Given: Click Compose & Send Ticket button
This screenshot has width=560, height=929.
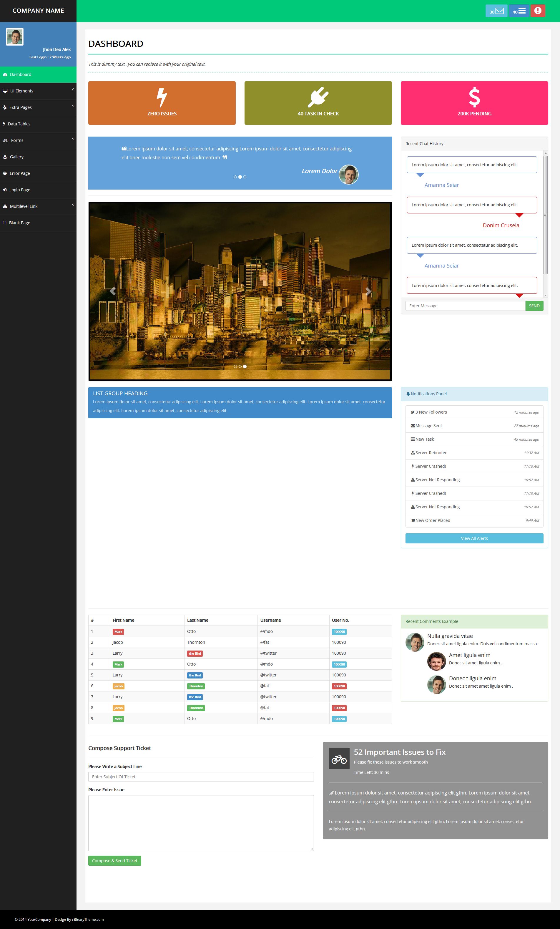Looking at the screenshot, I should coord(114,861).
